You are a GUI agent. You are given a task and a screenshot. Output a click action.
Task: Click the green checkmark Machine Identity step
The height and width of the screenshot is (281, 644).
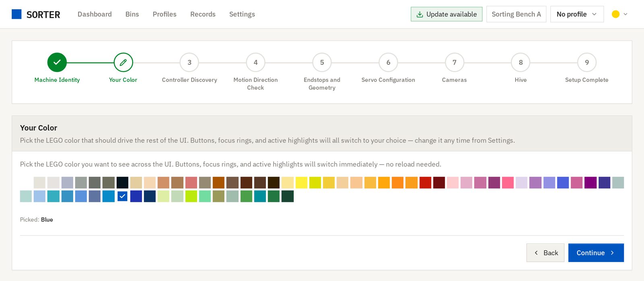57,62
